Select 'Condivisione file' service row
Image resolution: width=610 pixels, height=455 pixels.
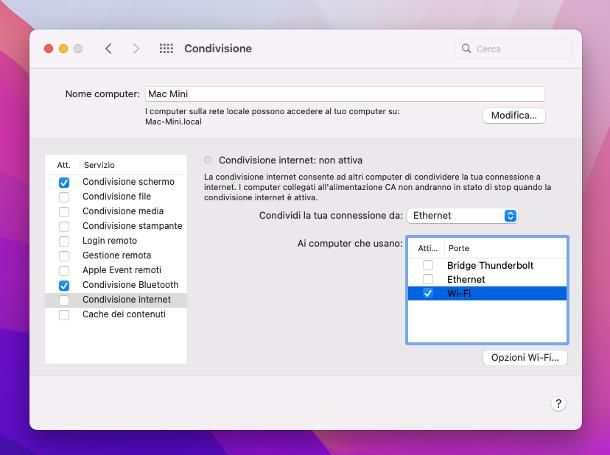pos(116,197)
